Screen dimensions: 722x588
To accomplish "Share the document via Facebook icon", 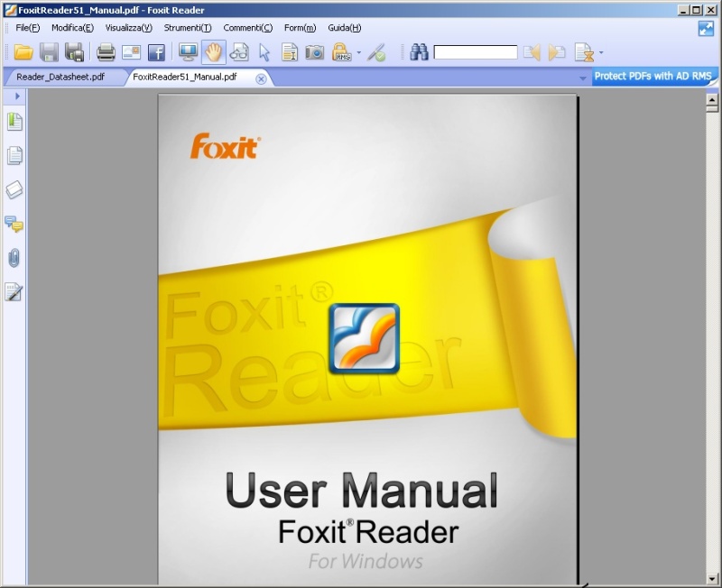I will (x=156, y=52).
